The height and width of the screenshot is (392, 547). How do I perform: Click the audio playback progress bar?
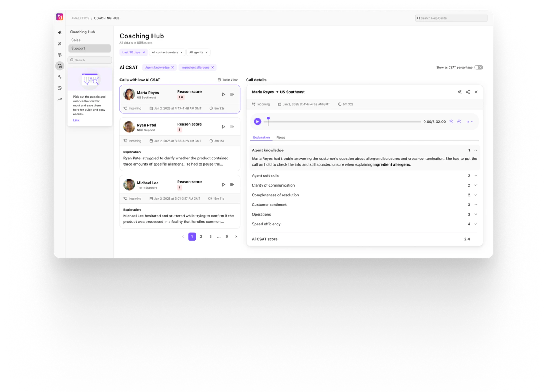[x=344, y=122]
